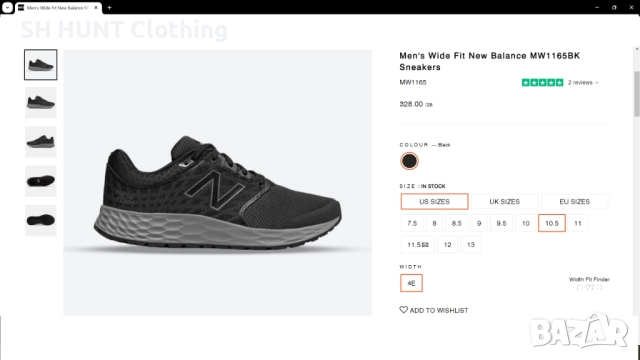Viewport: 640px width, 360px height.
Task: Click the page vertical scrollbar
Action: click(637, 94)
